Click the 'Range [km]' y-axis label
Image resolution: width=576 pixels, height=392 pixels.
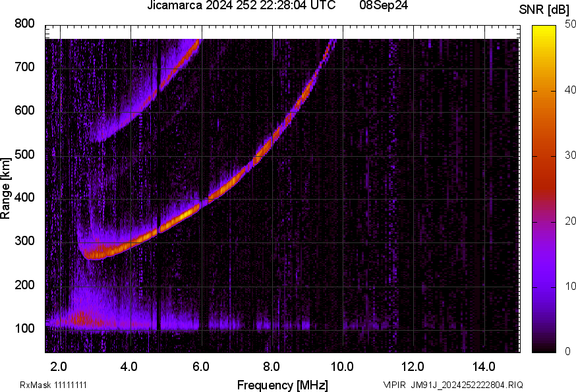click(x=5, y=188)
